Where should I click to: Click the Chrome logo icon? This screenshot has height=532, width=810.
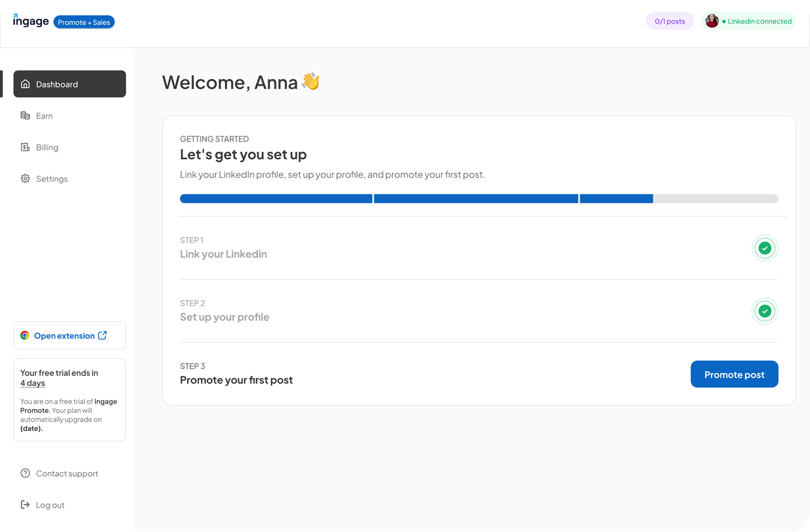(25, 335)
